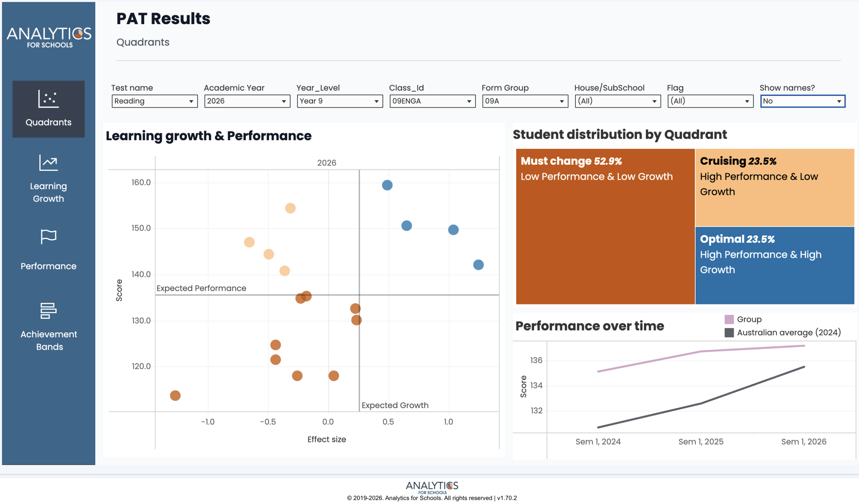Toggle the Show names selector
The height and width of the screenshot is (504, 859).
tap(802, 101)
